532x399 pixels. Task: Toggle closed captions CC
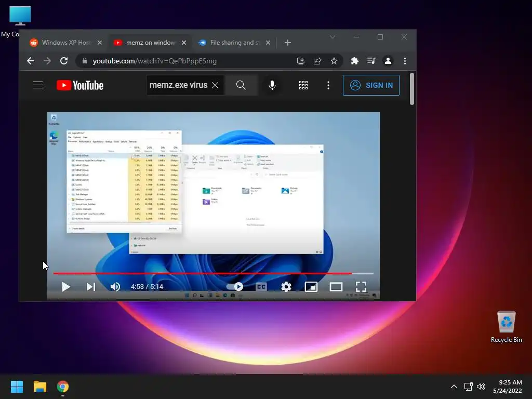coord(261,287)
